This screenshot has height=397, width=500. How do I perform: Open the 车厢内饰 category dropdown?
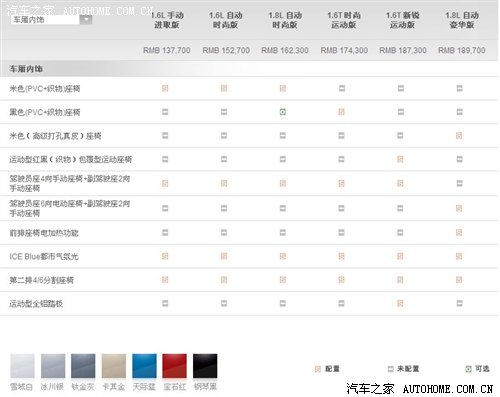click(x=51, y=20)
